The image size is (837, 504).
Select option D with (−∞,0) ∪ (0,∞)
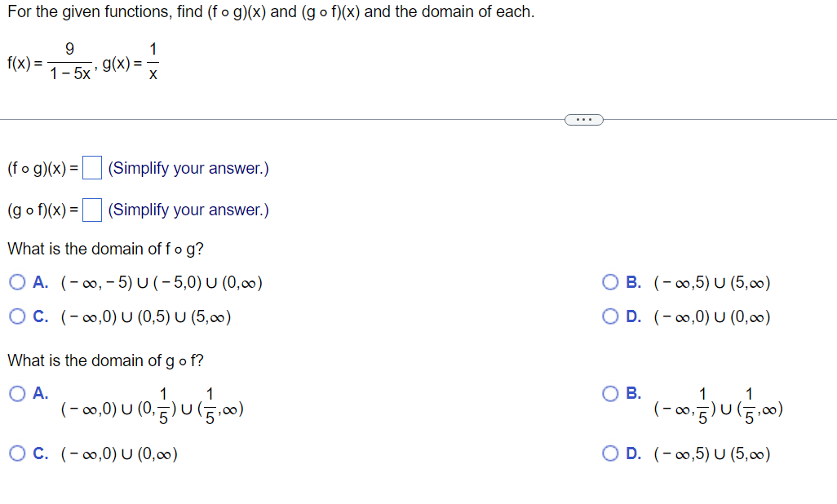[x=609, y=316]
